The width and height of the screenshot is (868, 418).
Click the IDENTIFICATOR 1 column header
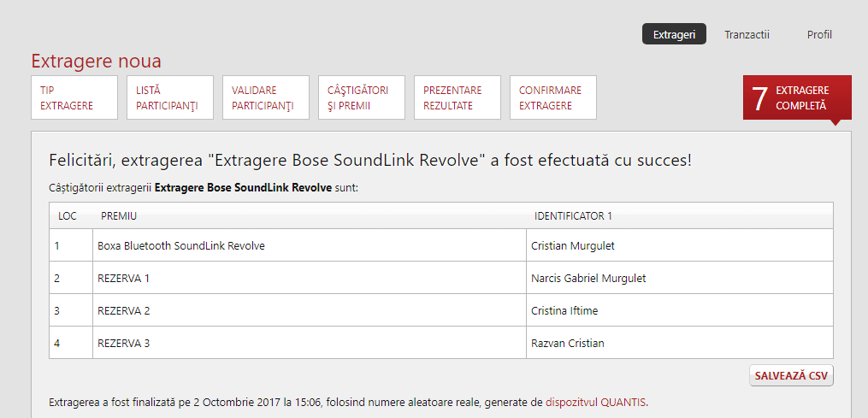tap(573, 216)
